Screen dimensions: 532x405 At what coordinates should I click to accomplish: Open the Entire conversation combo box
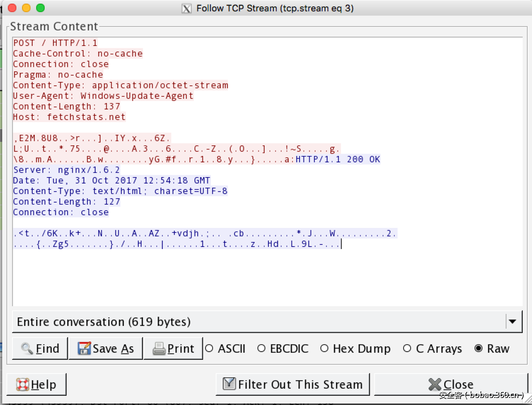pyautogui.click(x=259, y=322)
